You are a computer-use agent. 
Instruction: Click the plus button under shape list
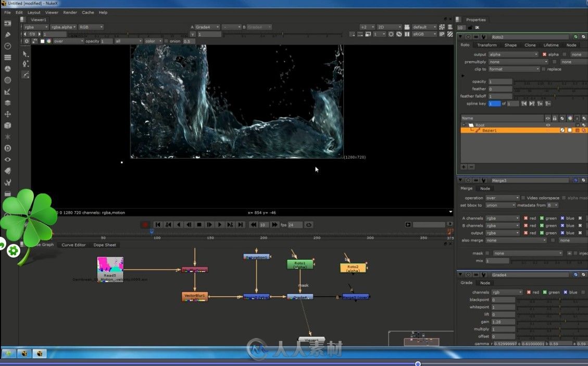tap(464, 167)
